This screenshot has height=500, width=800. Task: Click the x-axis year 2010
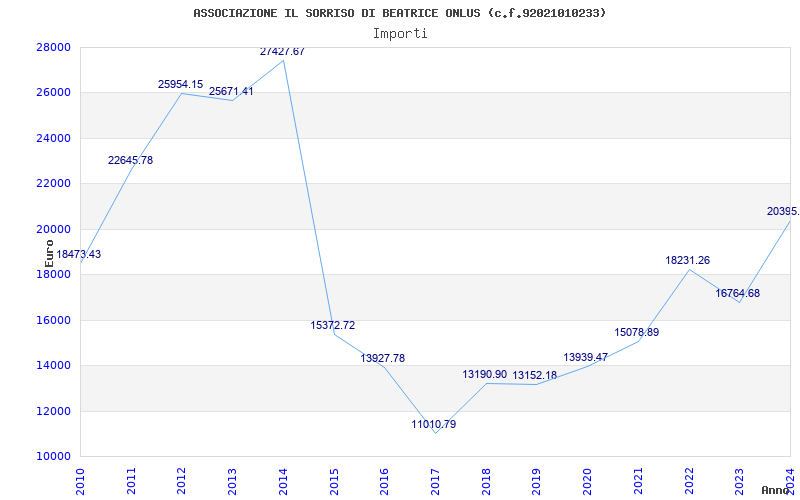click(80, 481)
